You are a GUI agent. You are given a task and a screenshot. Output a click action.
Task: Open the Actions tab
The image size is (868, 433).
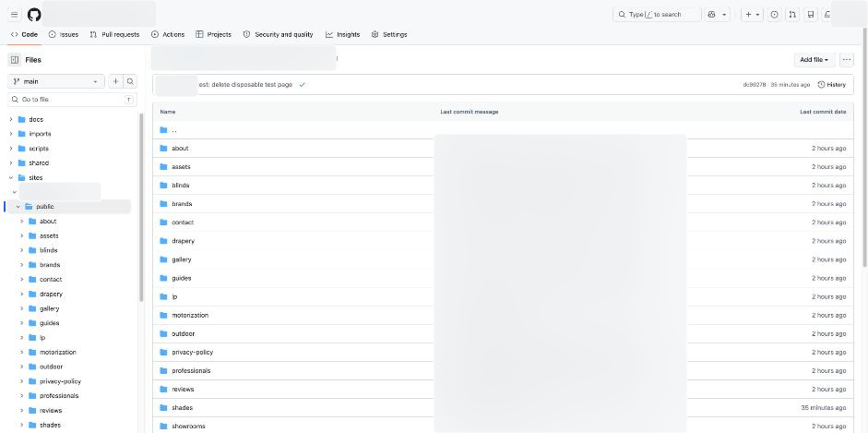coord(168,34)
